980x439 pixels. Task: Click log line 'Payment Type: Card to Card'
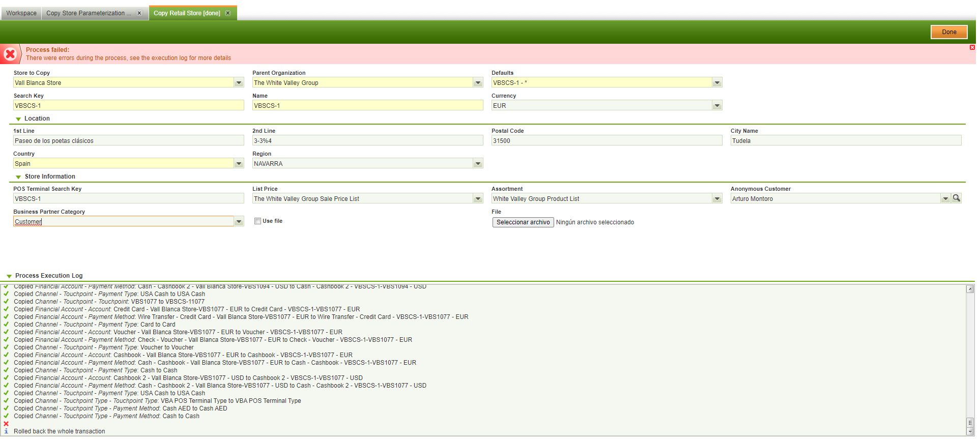click(x=95, y=325)
